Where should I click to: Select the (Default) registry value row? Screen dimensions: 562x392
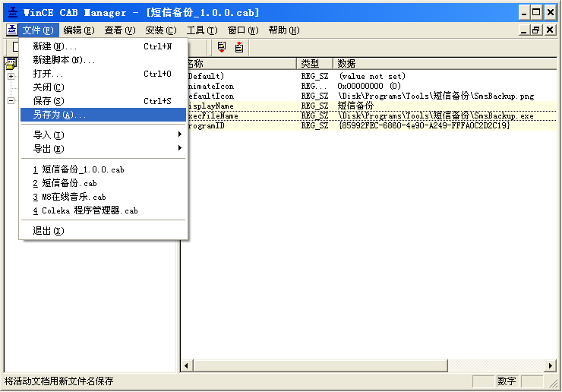tap(372, 76)
